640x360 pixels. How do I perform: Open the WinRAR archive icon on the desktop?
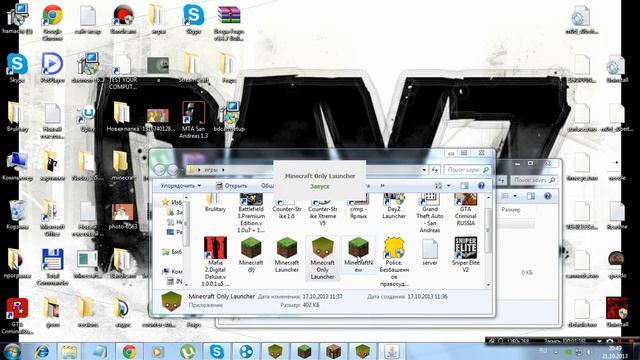click(229, 23)
